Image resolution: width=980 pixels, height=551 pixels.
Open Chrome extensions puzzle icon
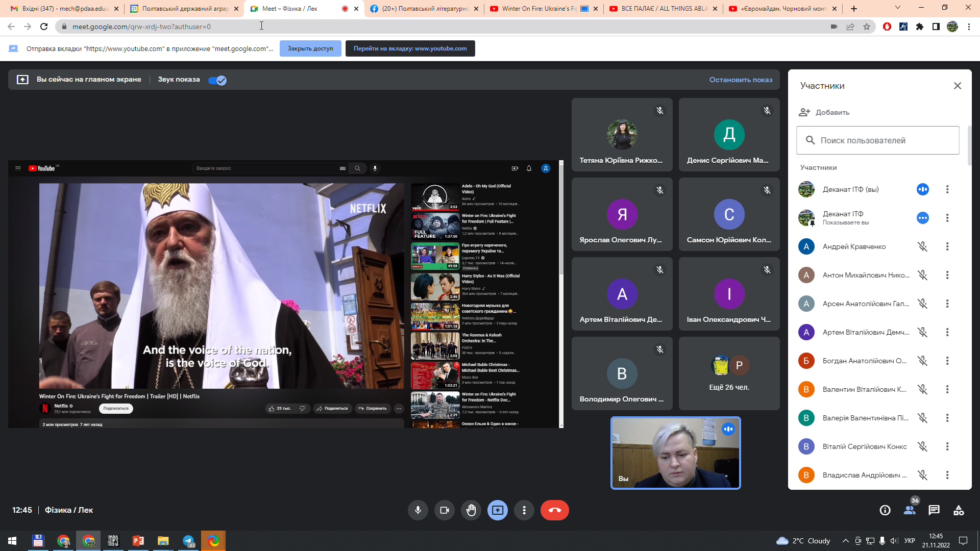pos(920,27)
